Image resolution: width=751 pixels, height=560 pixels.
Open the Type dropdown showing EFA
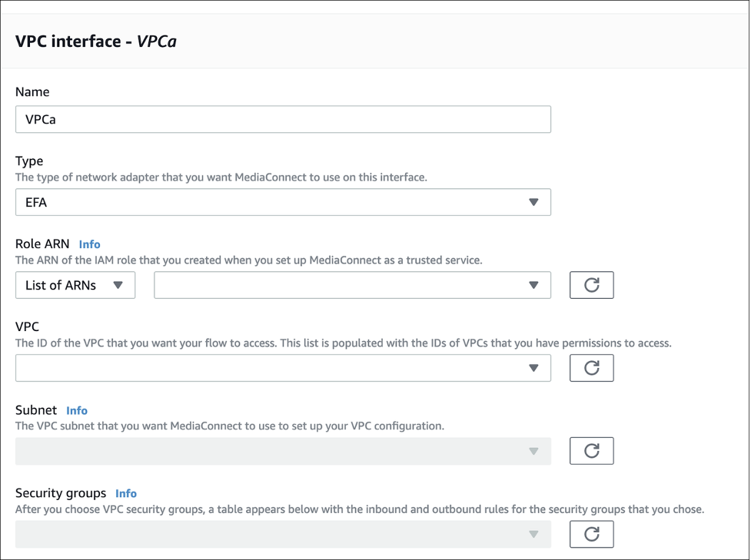tap(283, 202)
